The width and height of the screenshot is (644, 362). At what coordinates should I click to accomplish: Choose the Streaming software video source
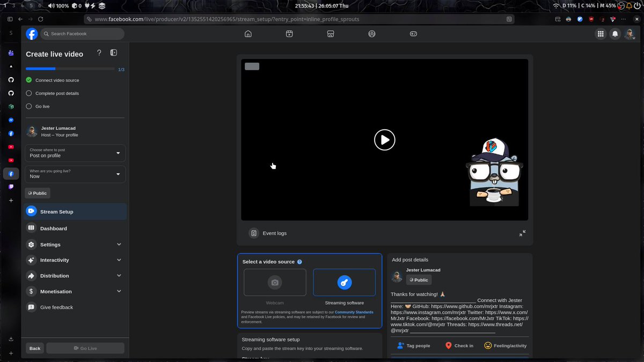345,283
